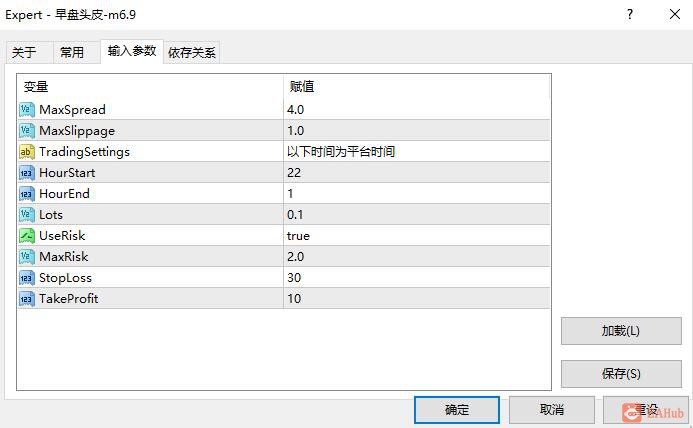Click the help question mark button
The height and width of the screenshot is (428, 693).
click(x=630, y=15)
